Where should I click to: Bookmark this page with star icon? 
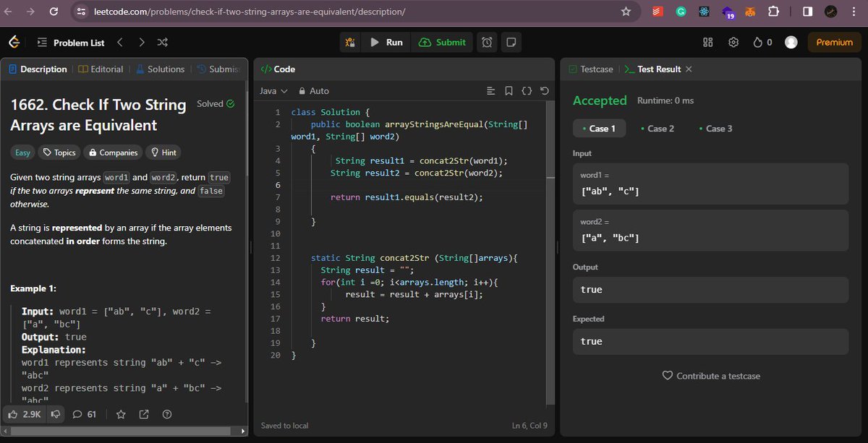click(626, 12)
